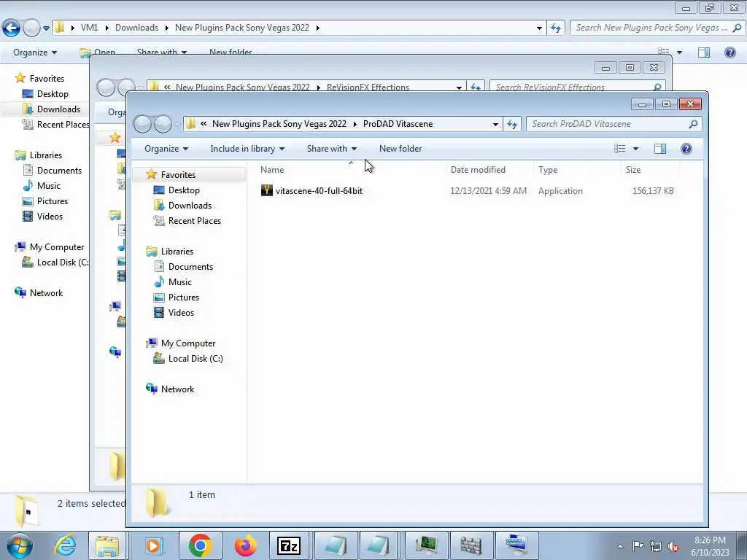Open Pictures library in ProDAD Vitascene sidebar
747x560 pixels.
pyautogui.click(x=183, y=297)
